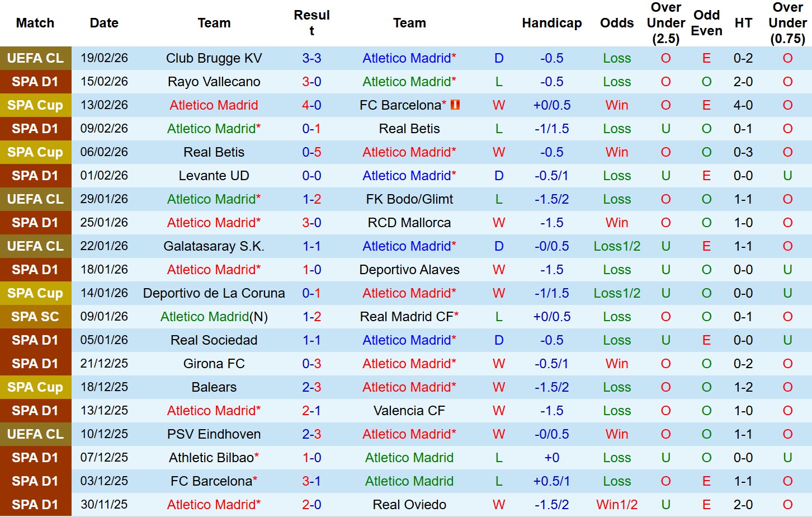The height and width of the screenshot is (517, 812).
Task: Click the Odd Even column header
Action: (x=706, y=23)
